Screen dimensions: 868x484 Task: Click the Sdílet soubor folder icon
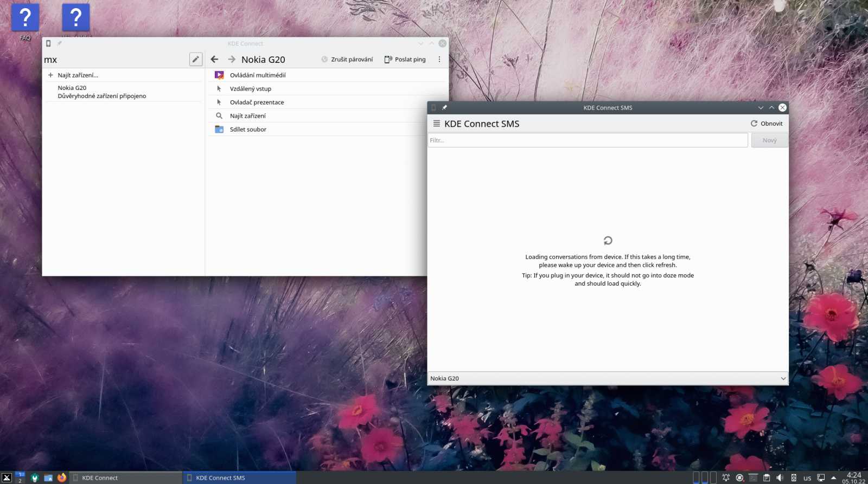[x=219, y=129]
